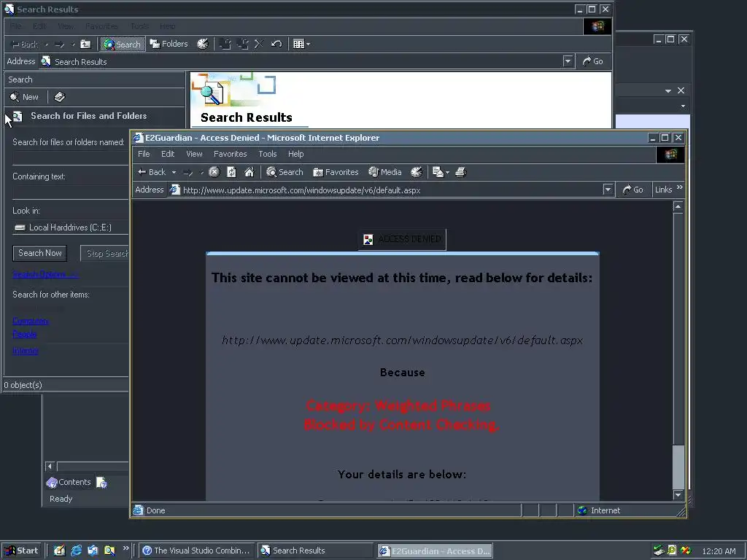The image size is (747, 560).
Task: Click the ACCESS DENIED broken image placeholder
Action: click(402, 239)
